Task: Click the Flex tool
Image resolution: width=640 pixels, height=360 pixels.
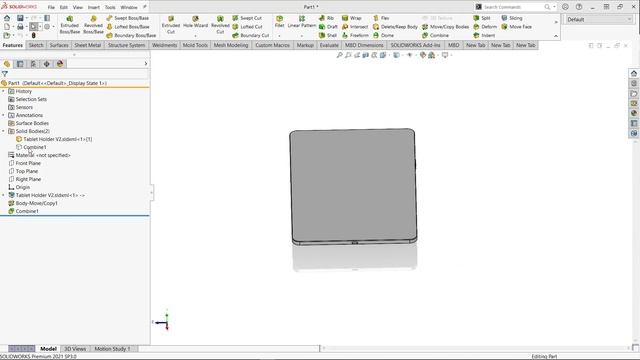Action: (x=381, y=18)
